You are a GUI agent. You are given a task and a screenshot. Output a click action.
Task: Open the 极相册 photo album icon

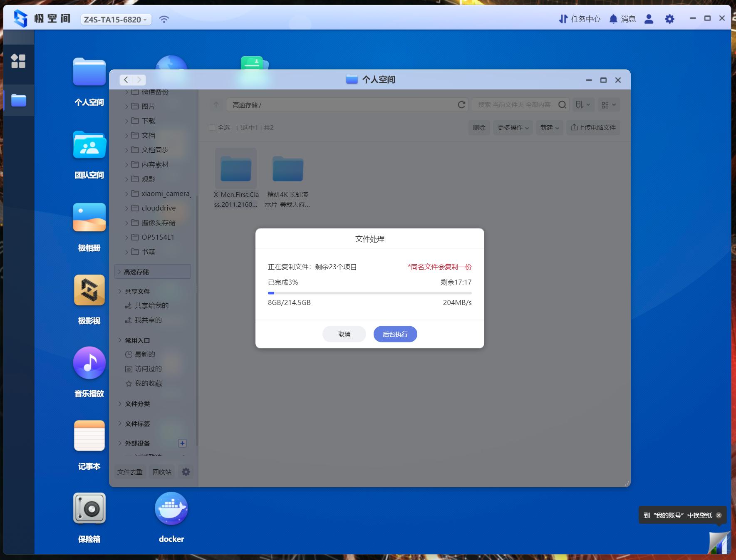pos(89,218)
